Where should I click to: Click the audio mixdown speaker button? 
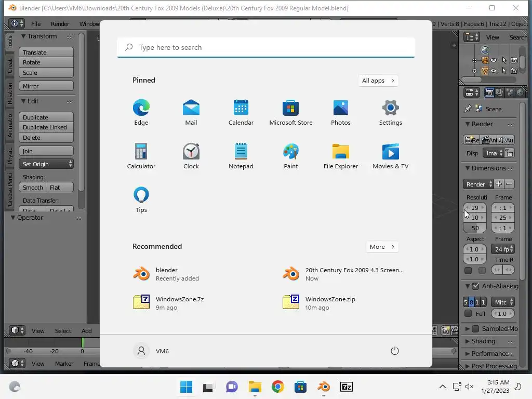coord(506,140)
